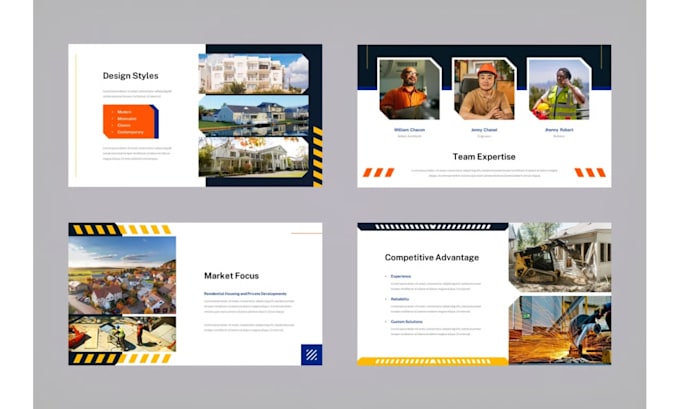Select the white apartment building photo
This screenshot has width=680, height=409.
pos(253,73)
